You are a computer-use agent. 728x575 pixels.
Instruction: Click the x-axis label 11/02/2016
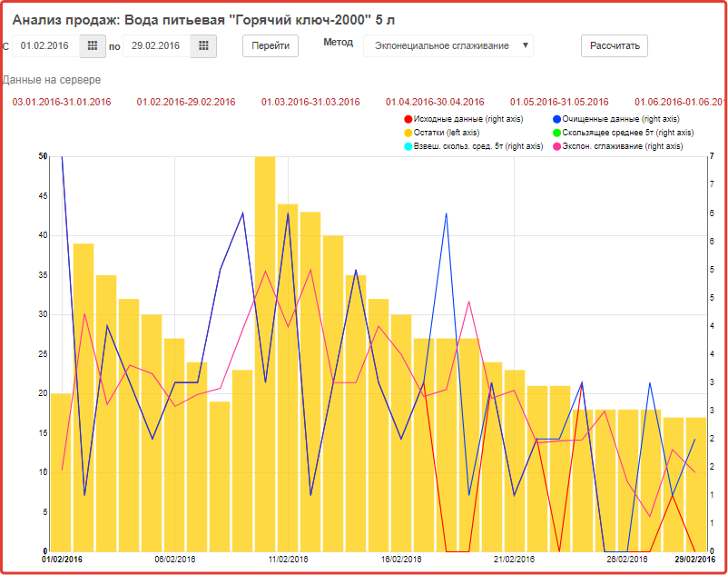(288, 560)
